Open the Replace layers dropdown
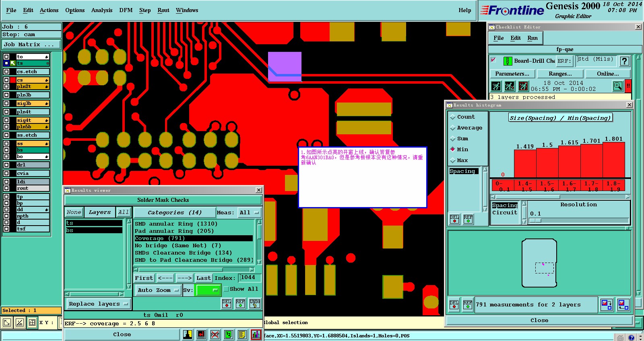The width and height of the screenshot is (644, 341). click(x=98, y=304)
